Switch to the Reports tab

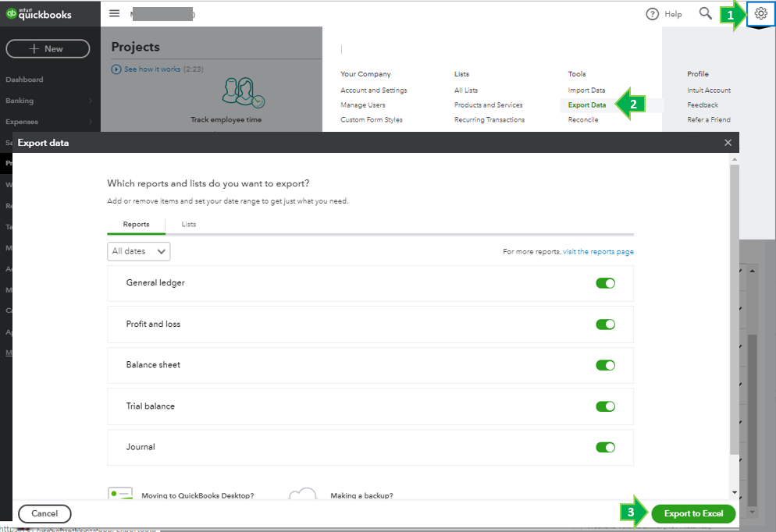136,225
